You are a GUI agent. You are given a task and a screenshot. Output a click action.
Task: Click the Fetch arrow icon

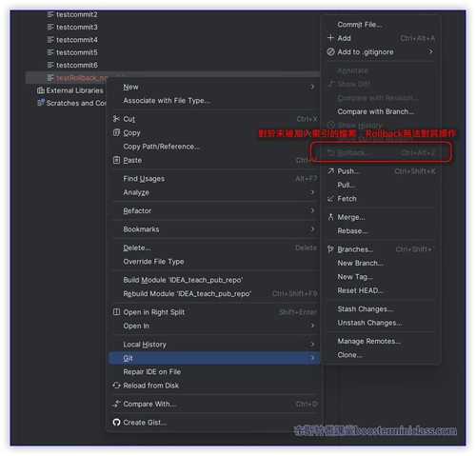[330, 199]
